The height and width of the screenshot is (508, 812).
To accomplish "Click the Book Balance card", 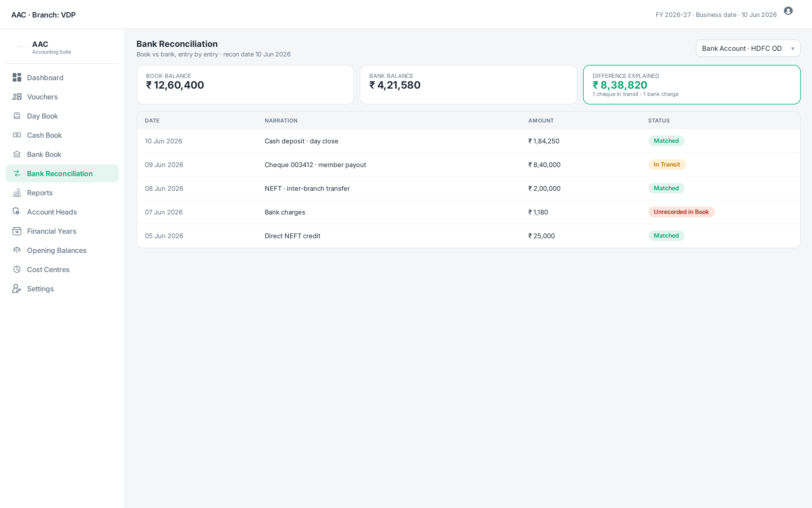I will pyautogui.click(x=245, y=85).
